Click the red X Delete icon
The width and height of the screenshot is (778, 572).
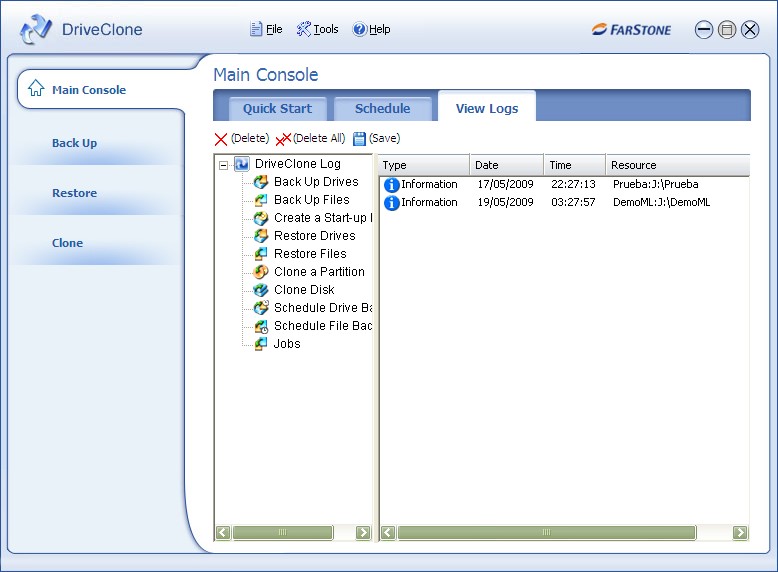pyautogui.click(x=221, y=139)
